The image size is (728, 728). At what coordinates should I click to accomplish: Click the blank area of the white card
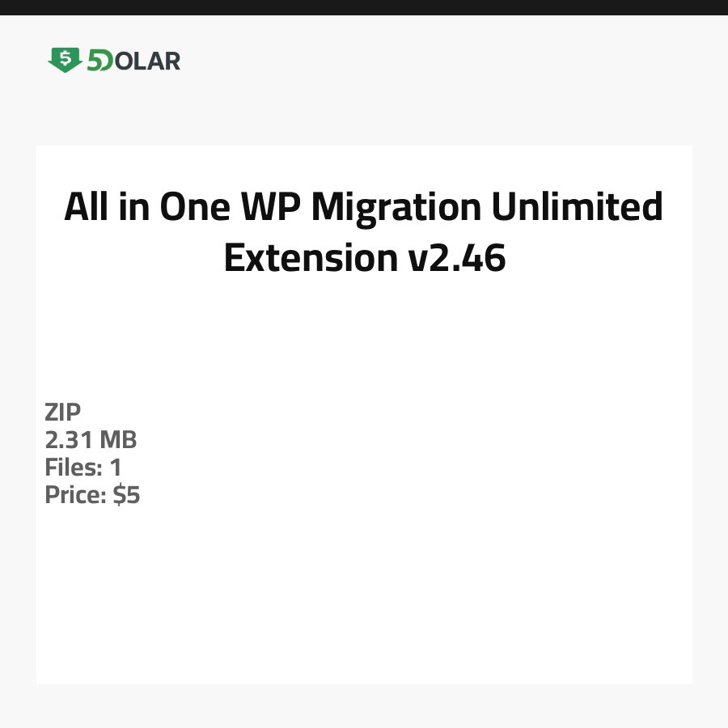(364, 582)
